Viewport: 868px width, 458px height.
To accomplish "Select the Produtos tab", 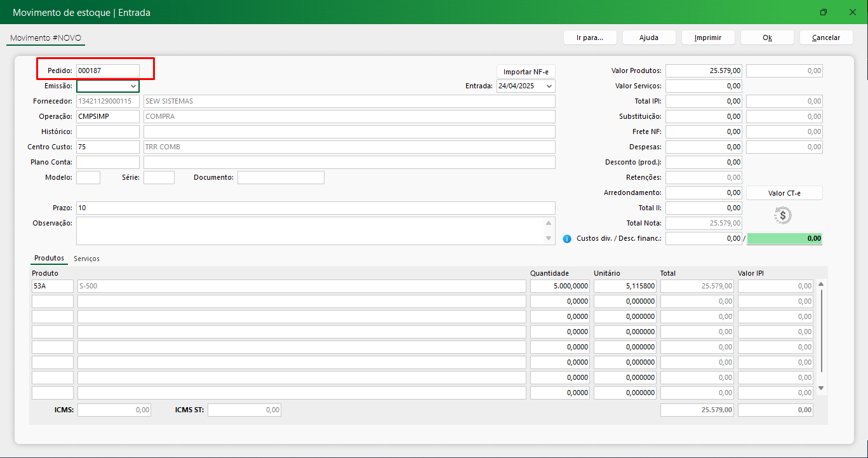I will [x=49, y=259].
